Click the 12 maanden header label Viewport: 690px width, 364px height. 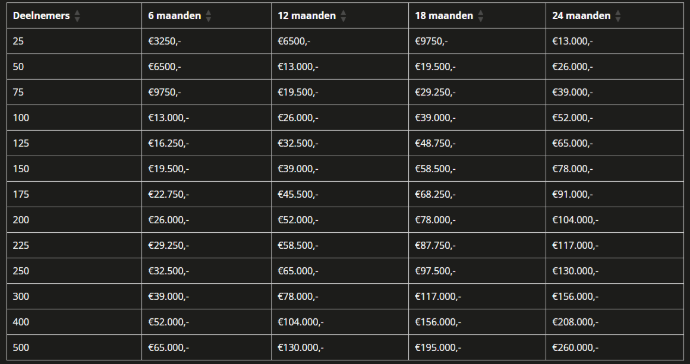(x=307, y=16)
